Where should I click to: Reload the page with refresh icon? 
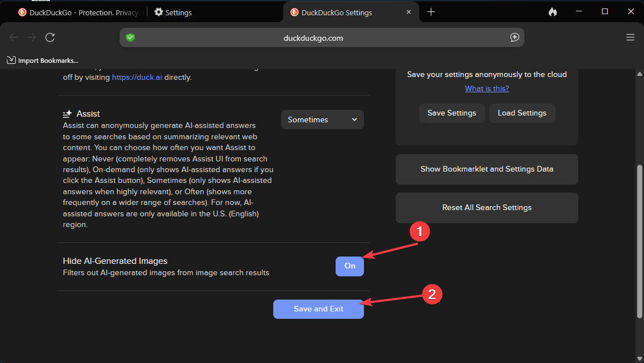coord(50,37)
